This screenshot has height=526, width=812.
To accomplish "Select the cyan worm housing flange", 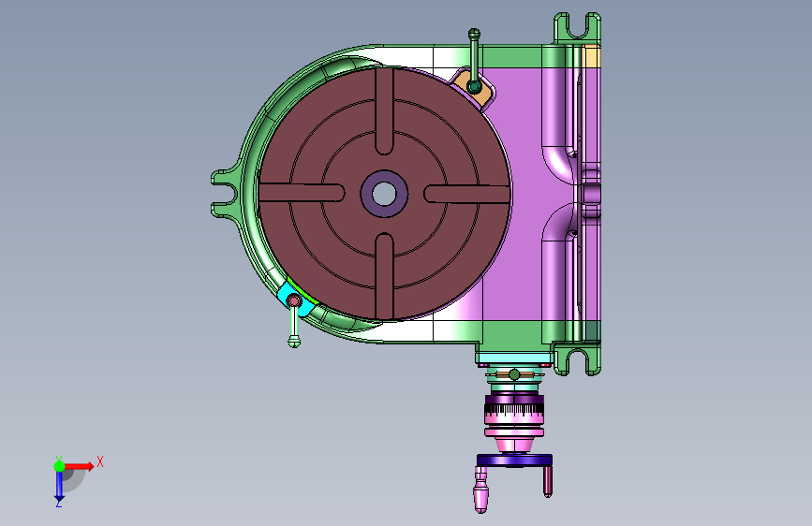I will [514, 358].
